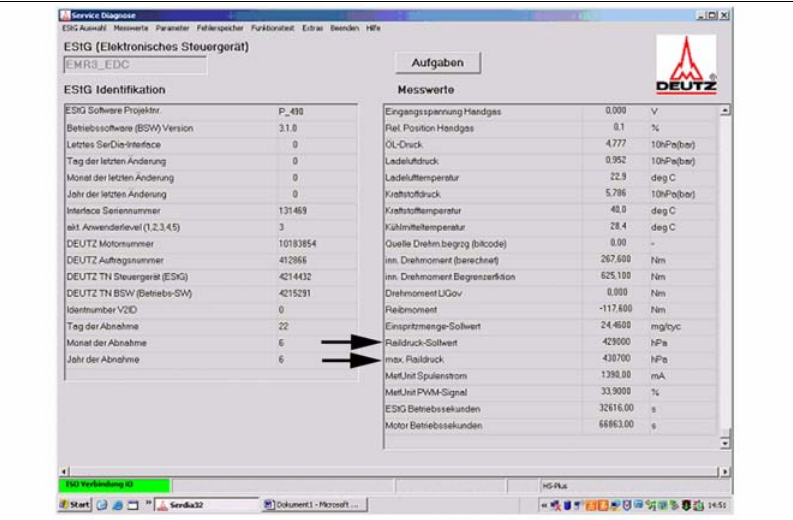Viewport: 793px width, 520px height.
Task: Select the Raildruck-Sollwert label
Action: point(421,343)
